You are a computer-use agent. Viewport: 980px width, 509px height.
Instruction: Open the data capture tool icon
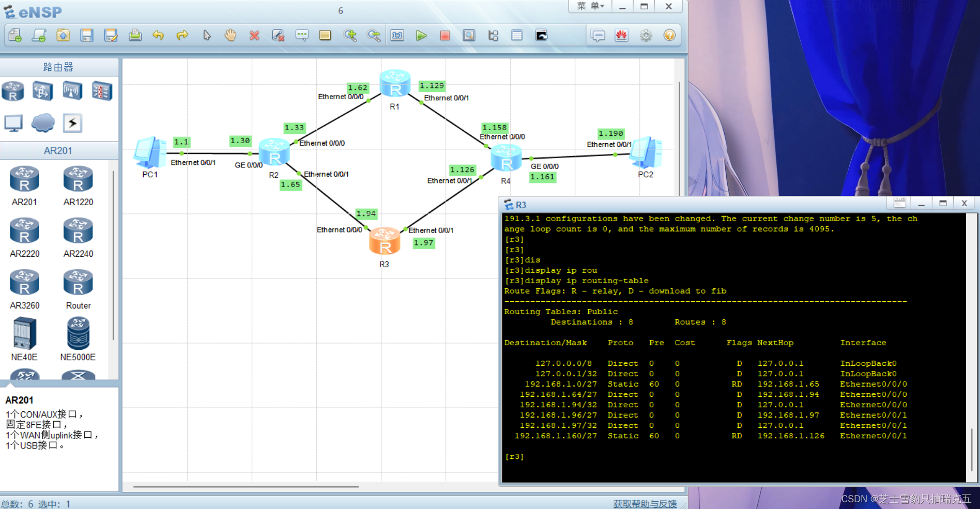coord(469,35)
